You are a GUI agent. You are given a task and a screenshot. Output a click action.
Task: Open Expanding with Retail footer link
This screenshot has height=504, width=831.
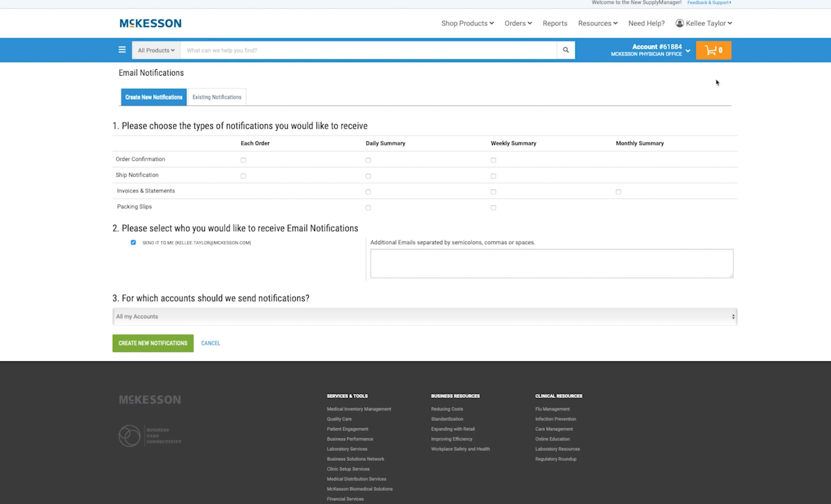click(453, 429)
